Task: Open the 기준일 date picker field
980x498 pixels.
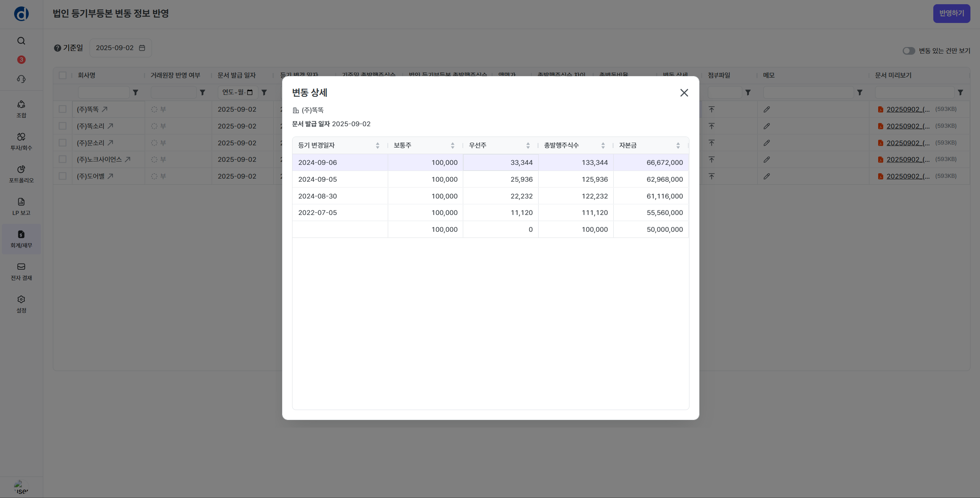Action: coord(120,48)
